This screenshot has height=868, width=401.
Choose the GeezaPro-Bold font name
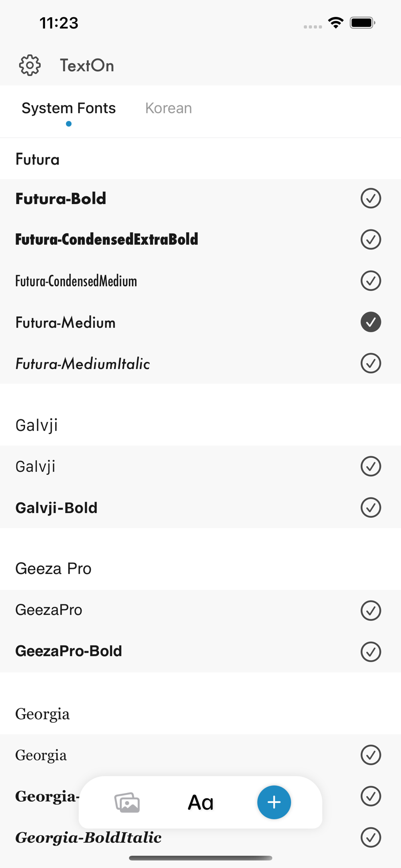coord(69,651)
